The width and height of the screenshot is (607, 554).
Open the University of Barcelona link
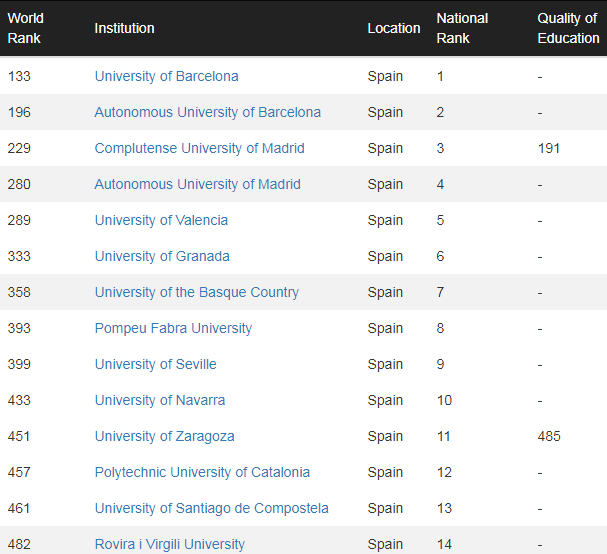166,76
